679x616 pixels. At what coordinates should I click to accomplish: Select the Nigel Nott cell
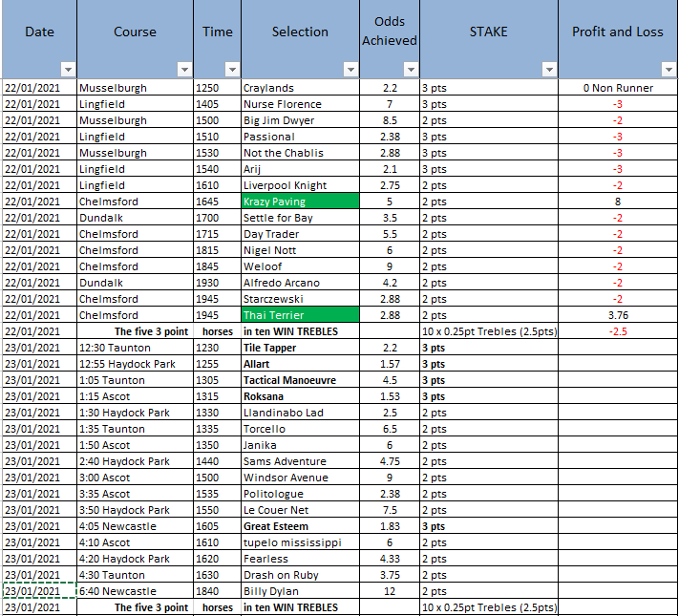(x=300, y=250)
